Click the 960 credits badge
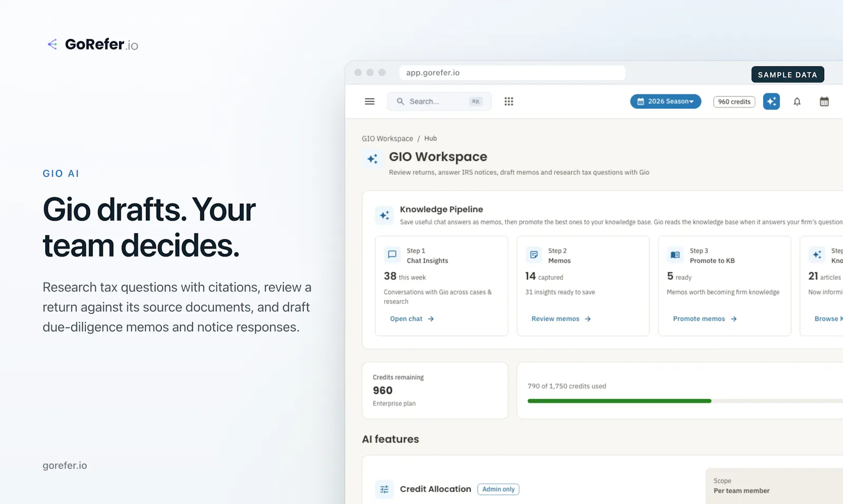The image size is (843, 504). pyautogui.click(x=734, y=102)
